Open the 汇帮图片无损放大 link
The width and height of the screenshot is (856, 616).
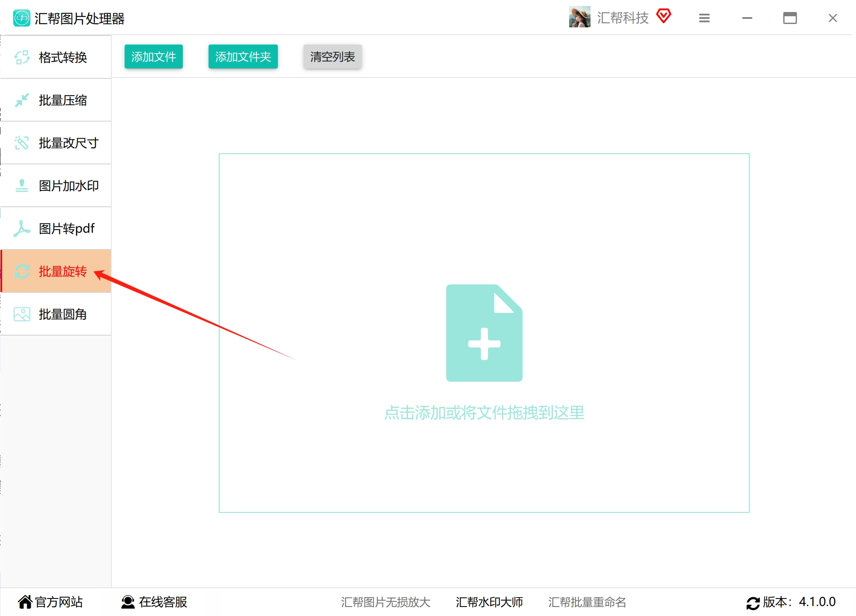click(x=385, y=602)
